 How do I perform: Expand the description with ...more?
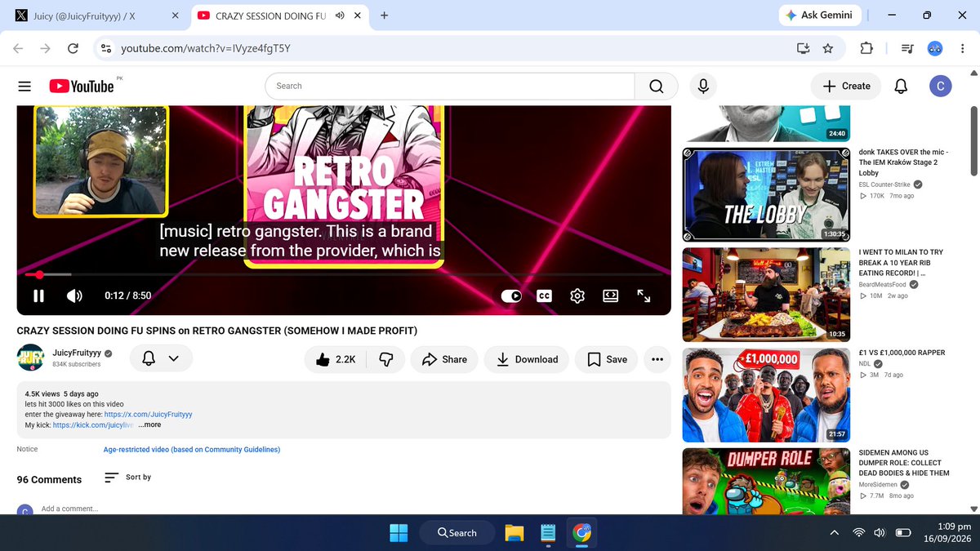coord(149,424)
